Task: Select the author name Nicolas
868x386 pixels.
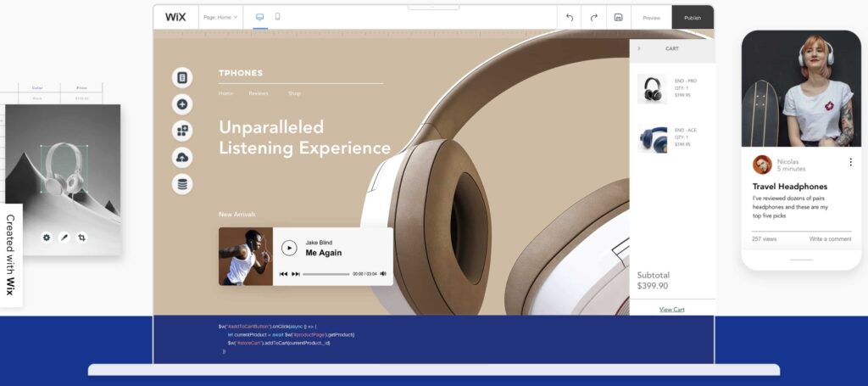Action: (787, 162)
